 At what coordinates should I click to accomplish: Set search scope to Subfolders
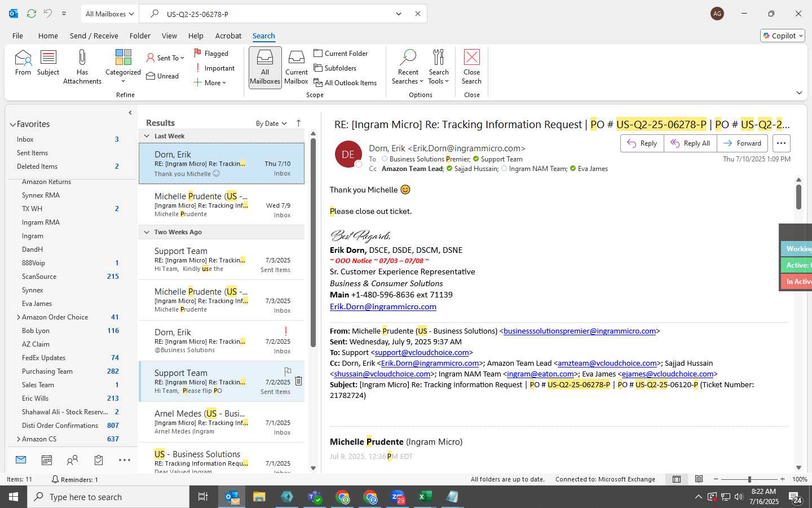(x=335, y=68)
